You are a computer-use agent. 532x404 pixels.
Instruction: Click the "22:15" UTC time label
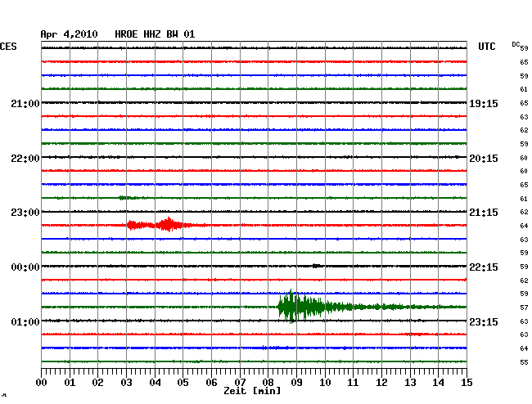coord(484,267)
